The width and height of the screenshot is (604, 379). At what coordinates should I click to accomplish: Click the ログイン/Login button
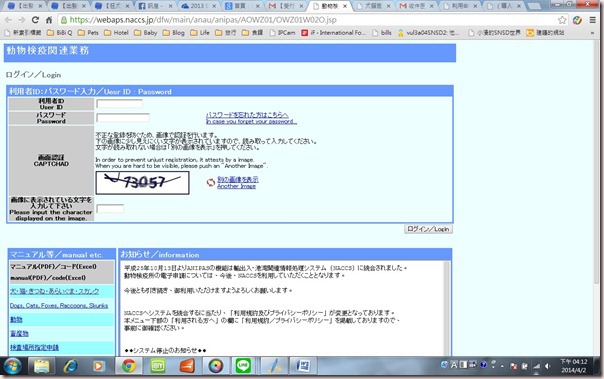tap(428, 229)
